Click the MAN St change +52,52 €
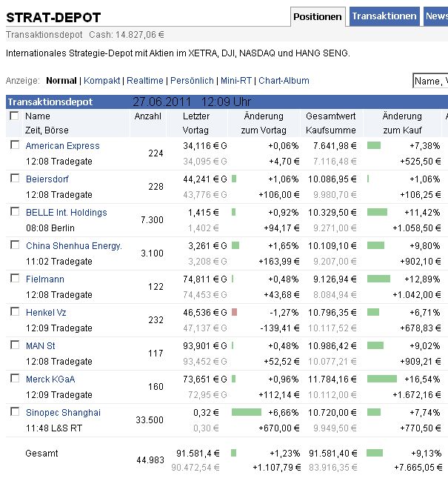 pos(281,362)
